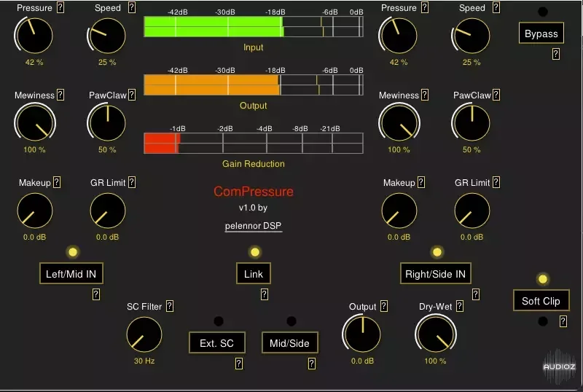Open help icon next to right Speed label
The image size is (583, 392).
[x=496, y=7]
